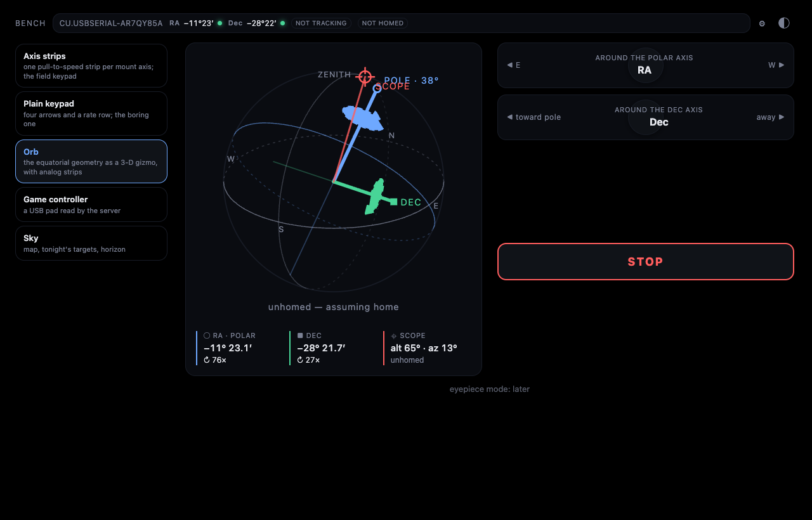Click the DEC rotation count icon 27×

point(300,360)
